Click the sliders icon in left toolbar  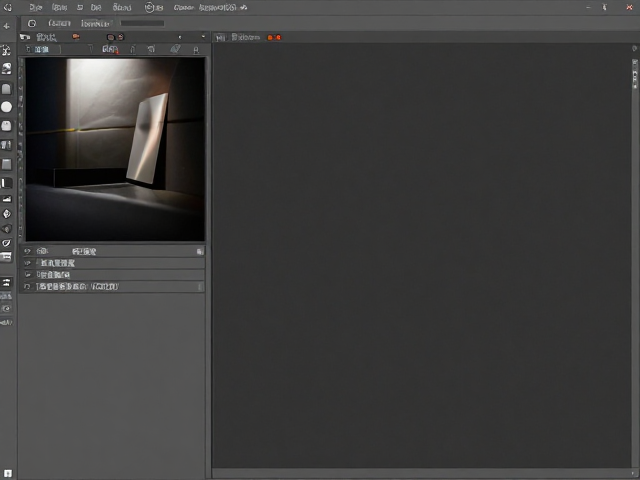pyautogui.click(x=7, y=282)
